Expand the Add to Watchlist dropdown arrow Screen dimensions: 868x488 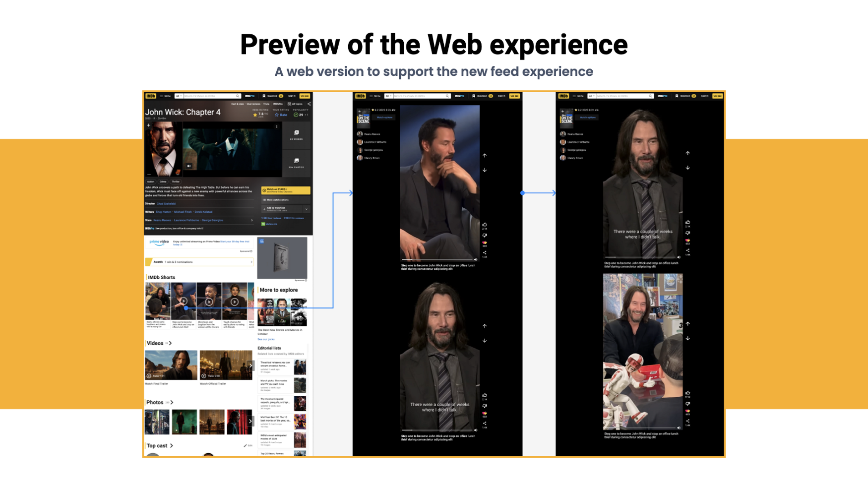pos(307,209)
